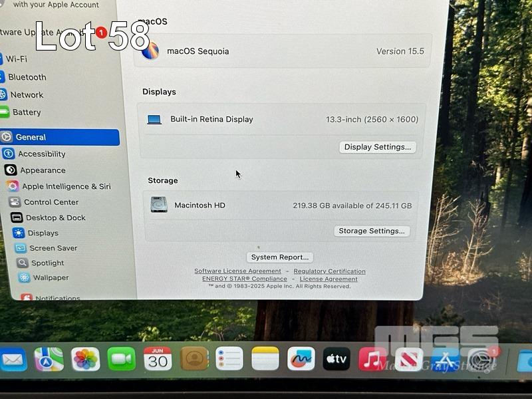Go to Appearance settings in sidebar
This screenshot has width=532, height=399.
(43, 170)
